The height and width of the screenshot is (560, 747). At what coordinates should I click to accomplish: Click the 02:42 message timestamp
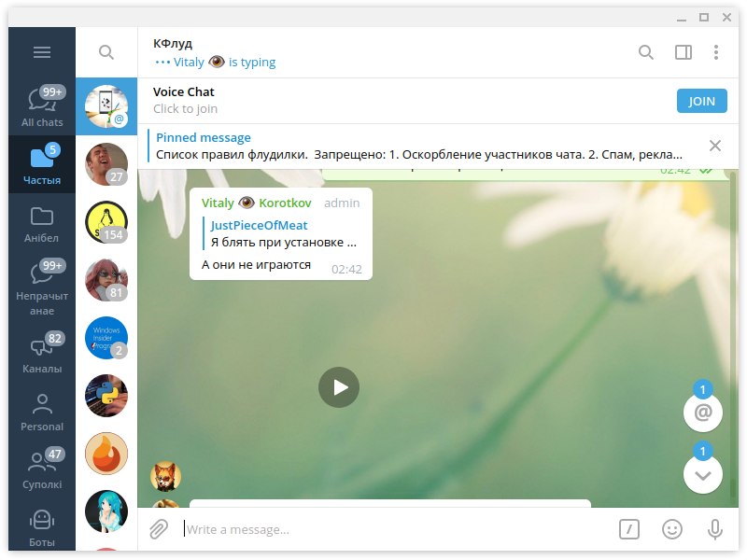pyautogui.click(x=346, y=270)
